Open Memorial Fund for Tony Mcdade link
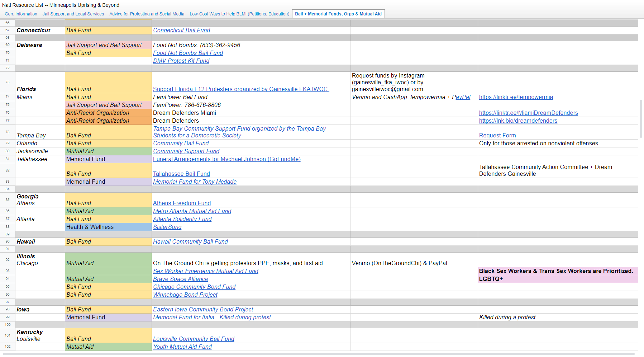 coord(195,182)
